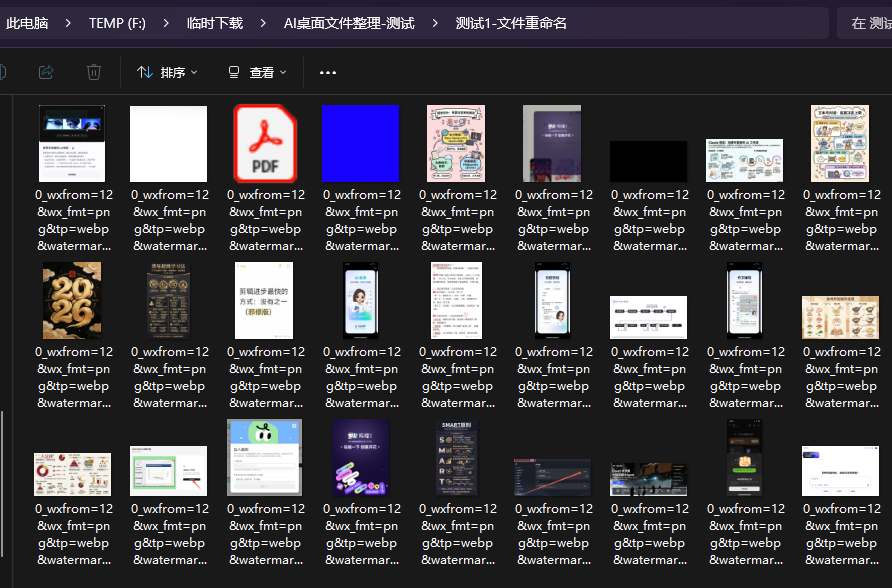
Task: Open the 查看 view dropdown
Action: (x=257, y=71)
